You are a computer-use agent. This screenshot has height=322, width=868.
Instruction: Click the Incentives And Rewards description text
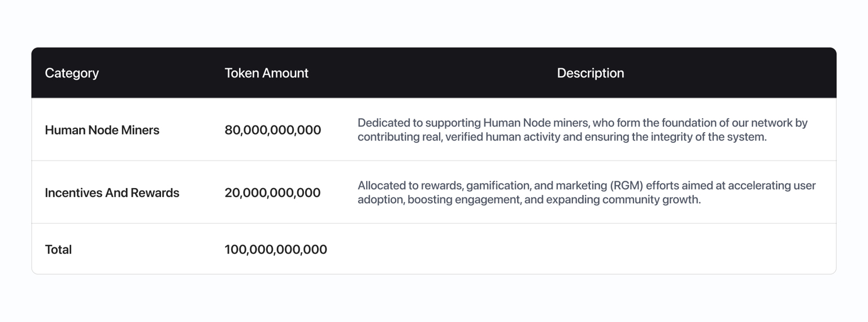(x=587, y=193)
